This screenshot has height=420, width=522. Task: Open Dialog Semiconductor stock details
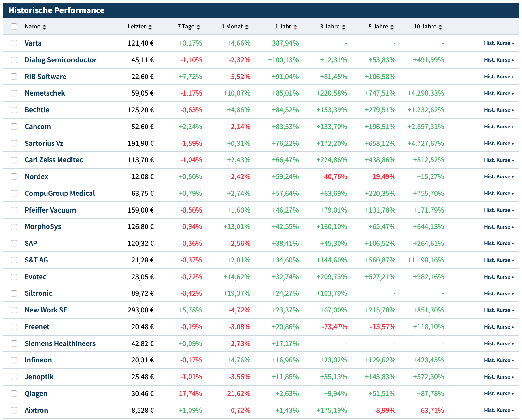coord(60,60)
